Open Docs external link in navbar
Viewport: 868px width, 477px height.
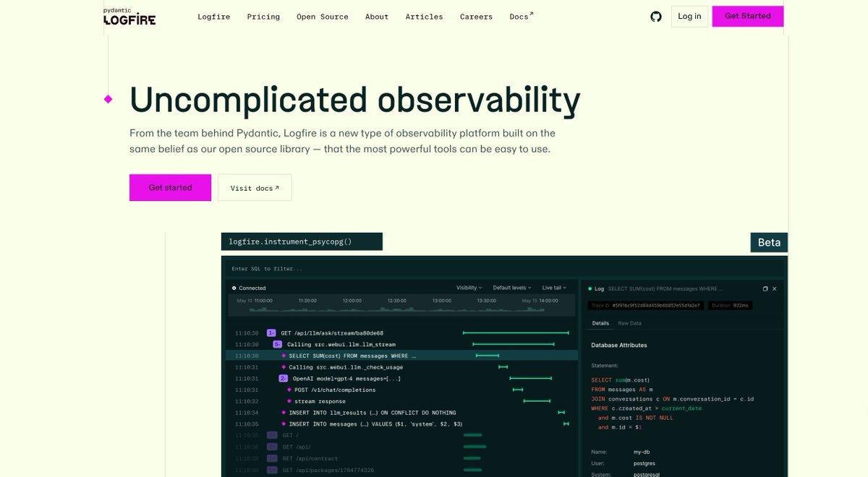pyautogui.click(x=521, y=17)
